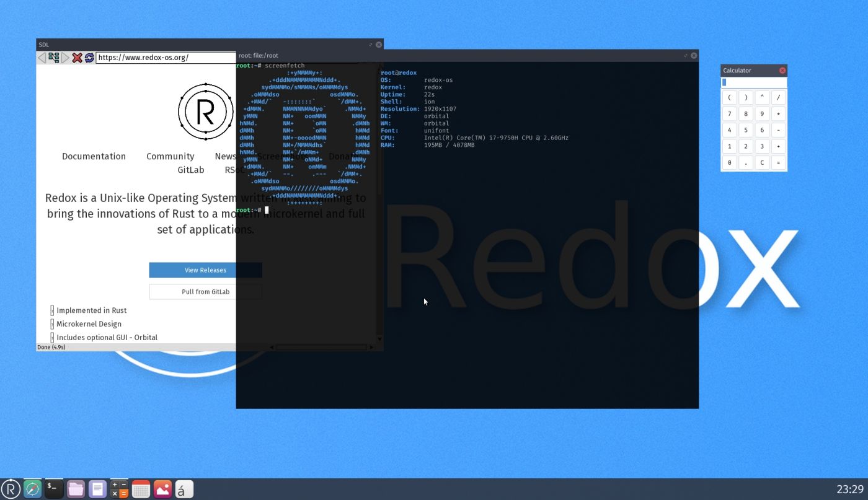Viewport: 868px width, 500px height.
Task: Click 'Done (4.9s)' browser status text
Action: 51,347
